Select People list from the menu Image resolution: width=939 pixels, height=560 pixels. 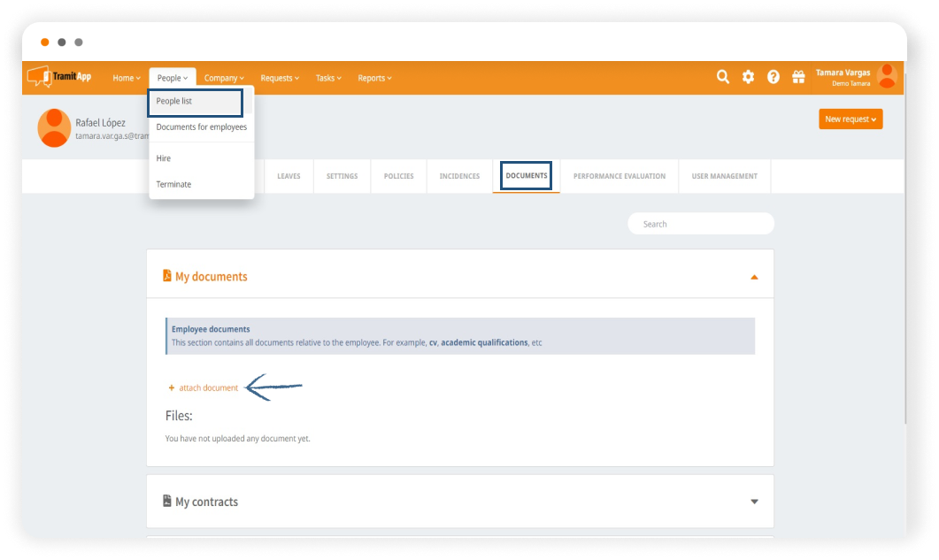(195, 102)
